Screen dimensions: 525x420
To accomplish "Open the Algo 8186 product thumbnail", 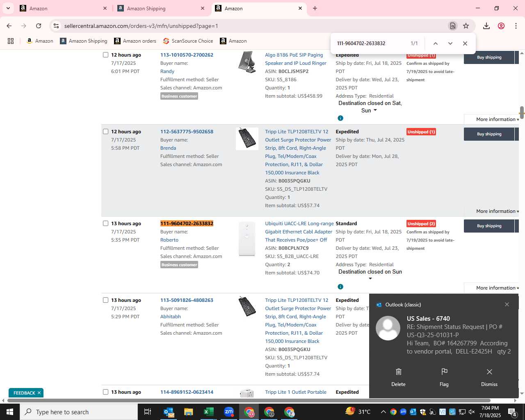I will (247, 62).
